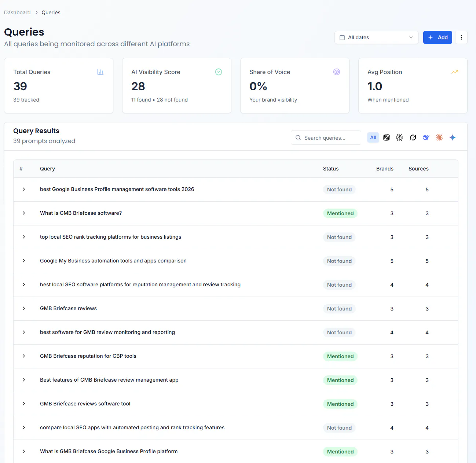Viewport: 476px width, 463px height.
Task: Filter results by the Perplexity platform icon
Action: 400,137
